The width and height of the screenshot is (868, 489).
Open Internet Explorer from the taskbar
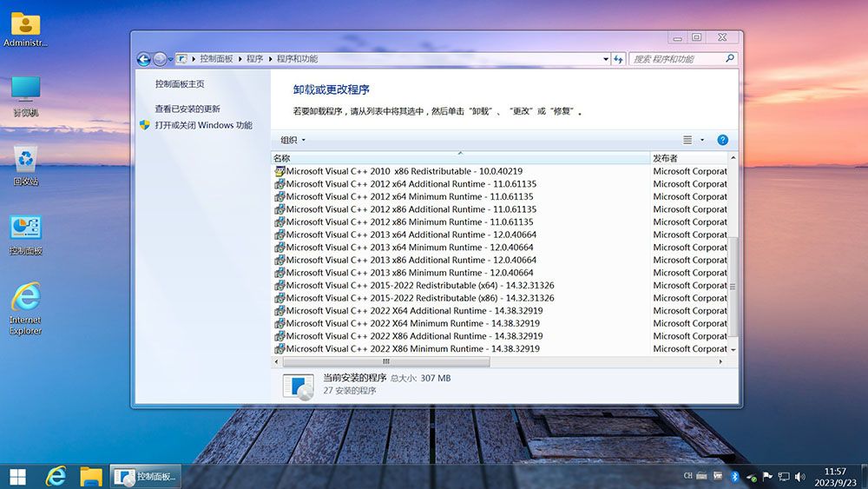point(56,476)
